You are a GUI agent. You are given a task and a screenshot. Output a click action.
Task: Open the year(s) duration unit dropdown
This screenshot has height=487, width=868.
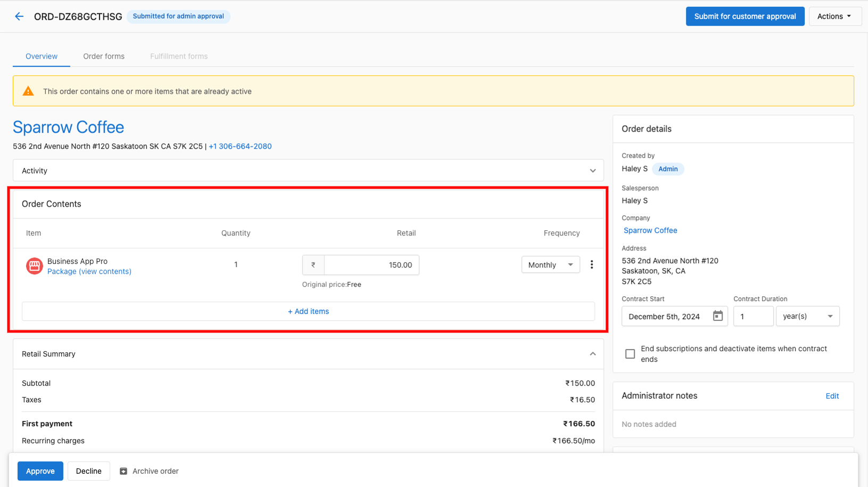[x=808, y=316]
